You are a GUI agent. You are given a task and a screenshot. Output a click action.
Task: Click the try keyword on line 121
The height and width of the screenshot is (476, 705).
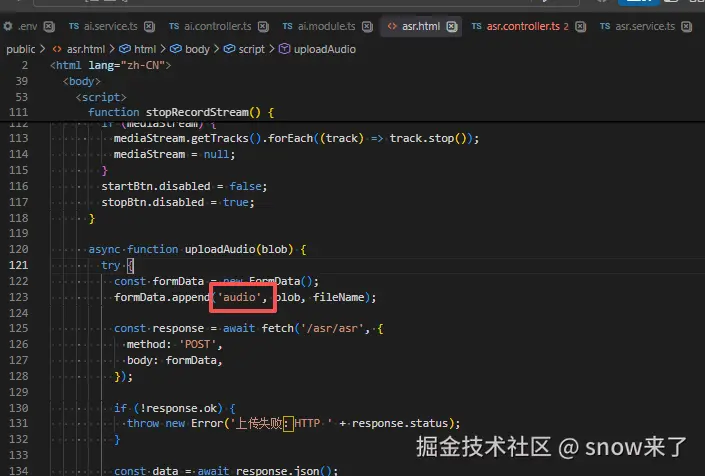[110, 265]
